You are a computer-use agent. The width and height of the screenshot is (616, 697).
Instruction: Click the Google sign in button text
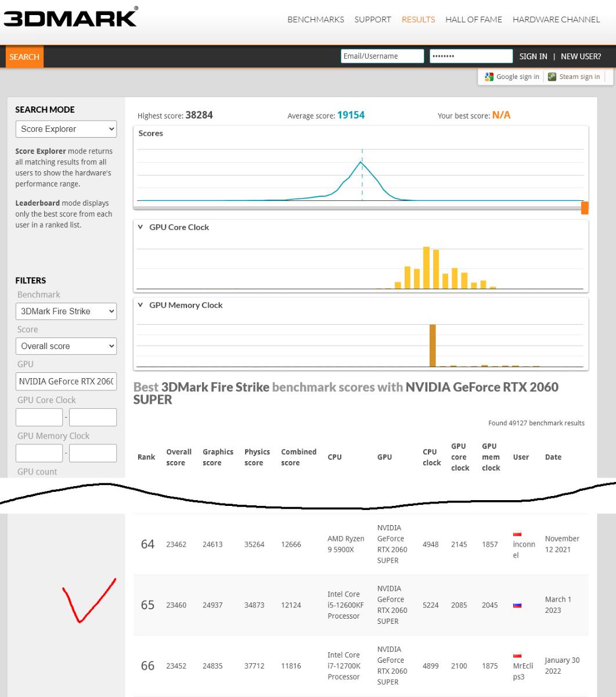pyautogui.click(x=517, y=77)
